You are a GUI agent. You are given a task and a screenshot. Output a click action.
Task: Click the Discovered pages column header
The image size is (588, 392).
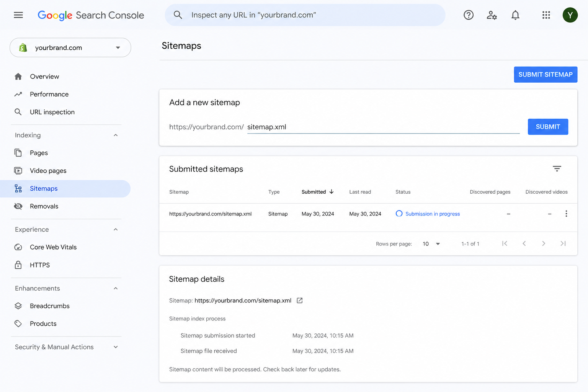coord(490,192)
